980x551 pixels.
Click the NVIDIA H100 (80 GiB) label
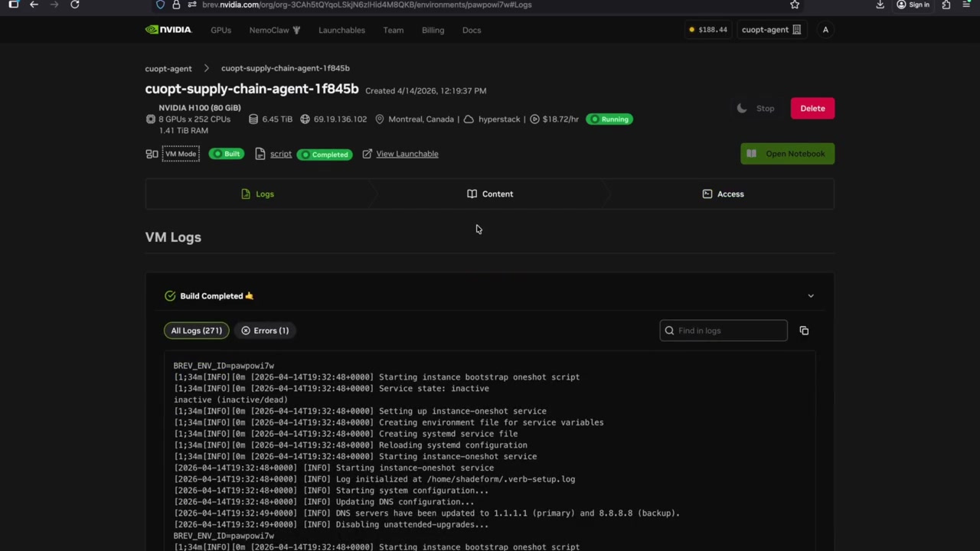point(200,108)
